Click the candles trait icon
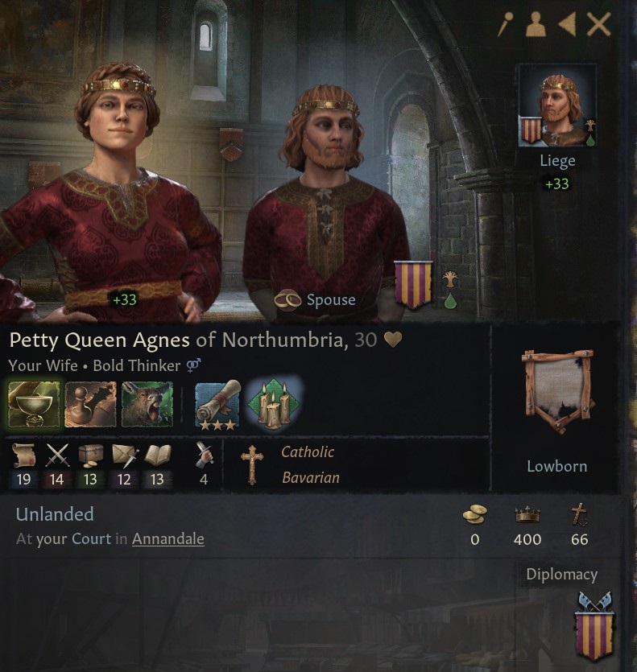This screenshot has height=672, width=637. click(274, 405)
